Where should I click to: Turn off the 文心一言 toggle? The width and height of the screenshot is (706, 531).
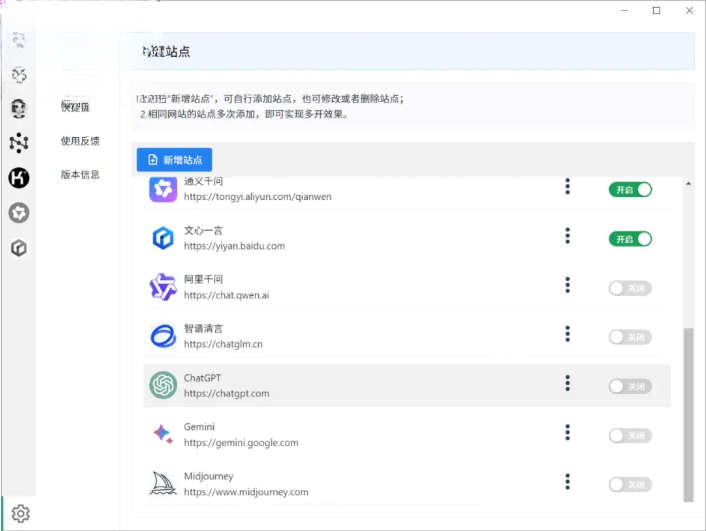(x=630, y=239)
